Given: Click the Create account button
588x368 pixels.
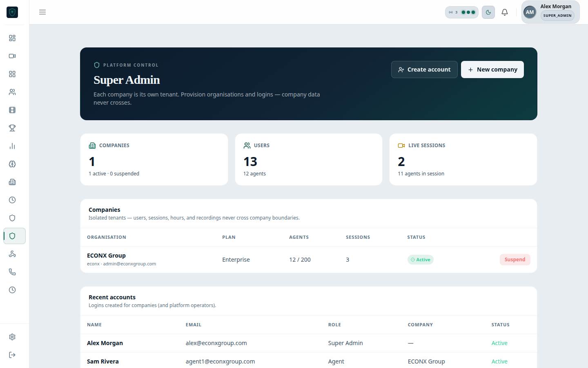Looking at the screenshot, I should click(424, 70).
